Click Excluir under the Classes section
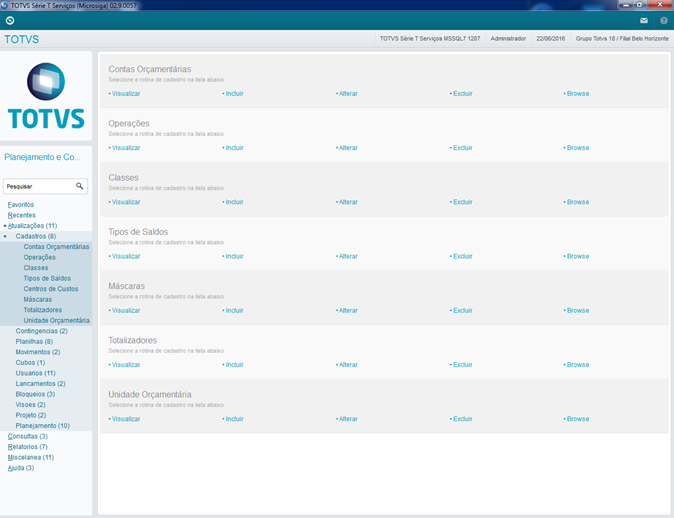Viewport: 674px width, 518px height. click(461, 202)
